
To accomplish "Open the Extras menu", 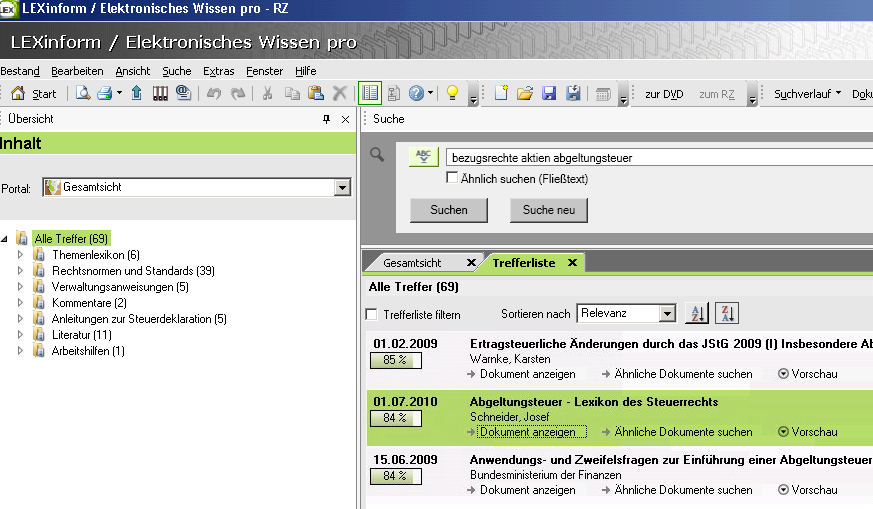I will coord(218,71).
